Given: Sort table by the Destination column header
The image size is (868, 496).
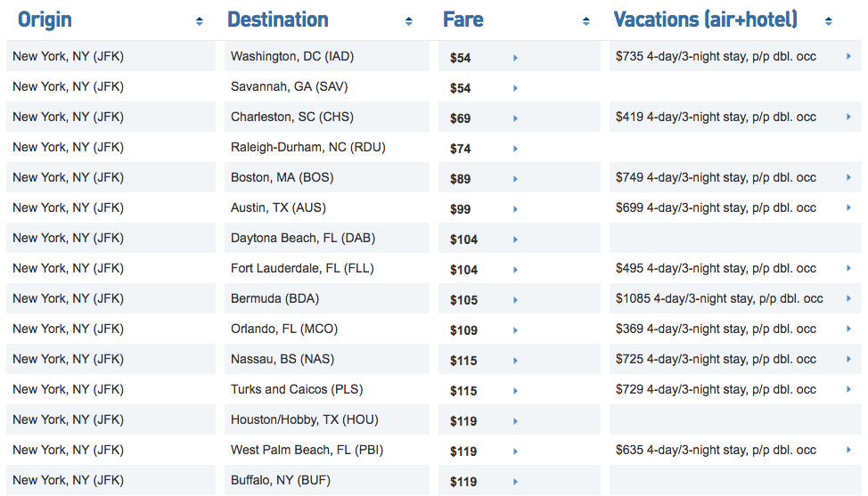Looking at the screenshot, I should 278,20.
